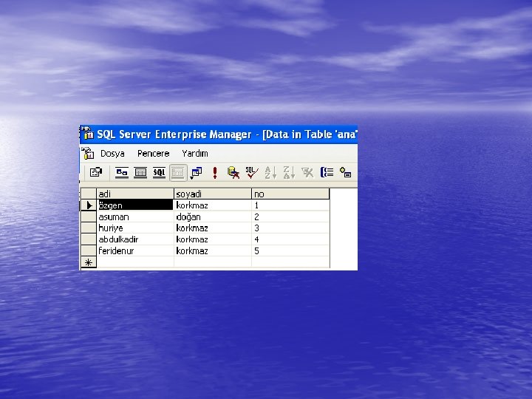532x399 pixels.
Task: Select the no cell containing 4
Action: click(290, 239)
